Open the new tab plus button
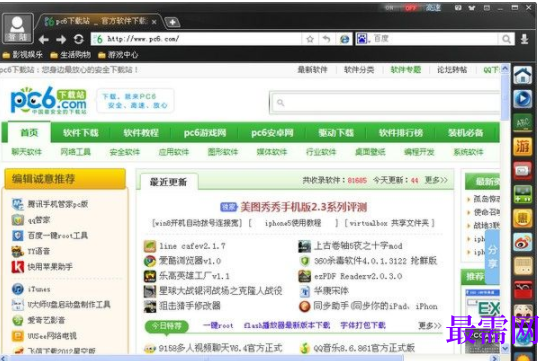558x361 pixels. pyautogui.click(x=172, y=22)
